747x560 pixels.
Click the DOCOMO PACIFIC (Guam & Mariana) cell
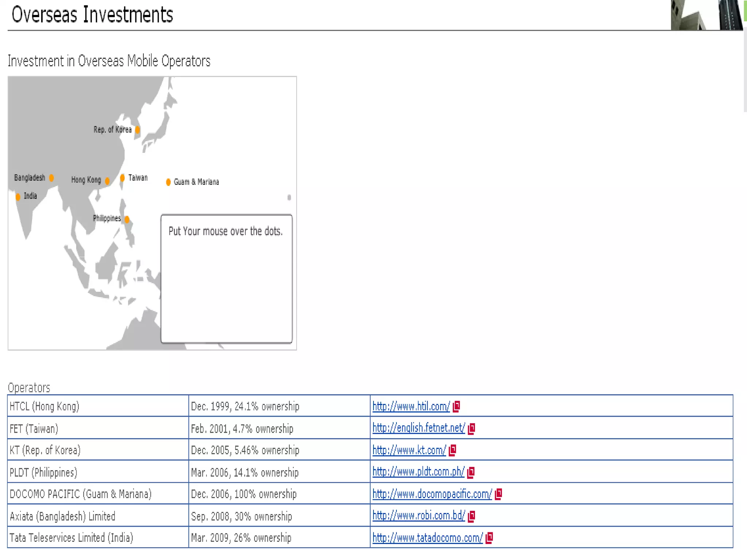point(98,494)
